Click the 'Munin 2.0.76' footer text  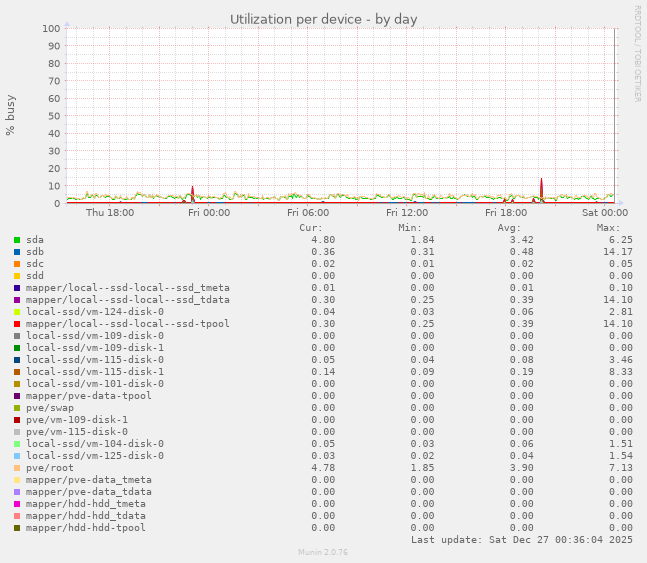(x=323, y=552)
